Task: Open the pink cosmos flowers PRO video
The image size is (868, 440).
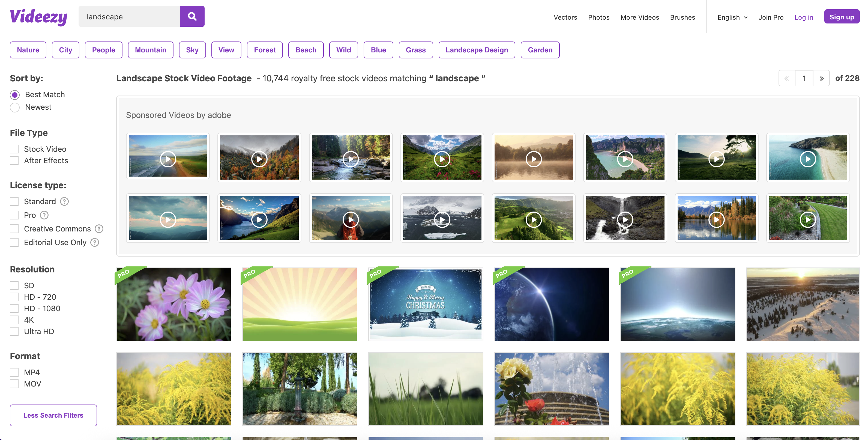Action: click(x=173, y=304)
